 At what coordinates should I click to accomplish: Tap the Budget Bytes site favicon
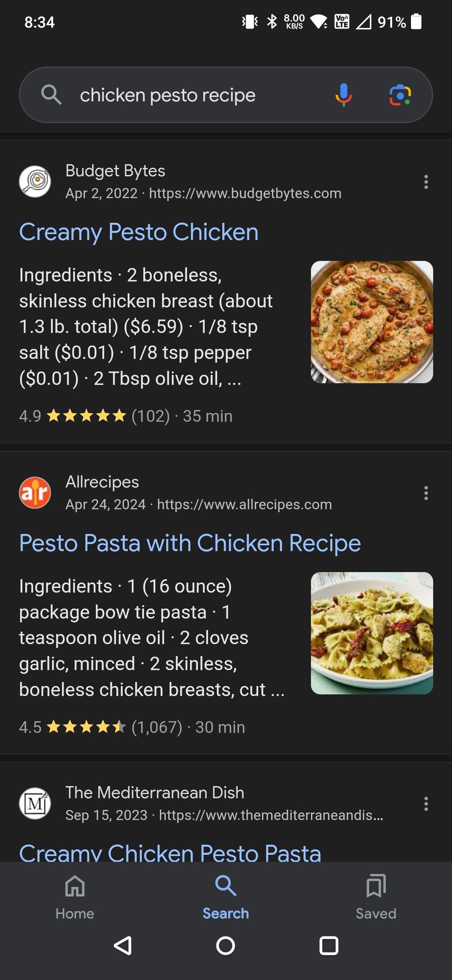pyautogui.click(x=35, y=182)
